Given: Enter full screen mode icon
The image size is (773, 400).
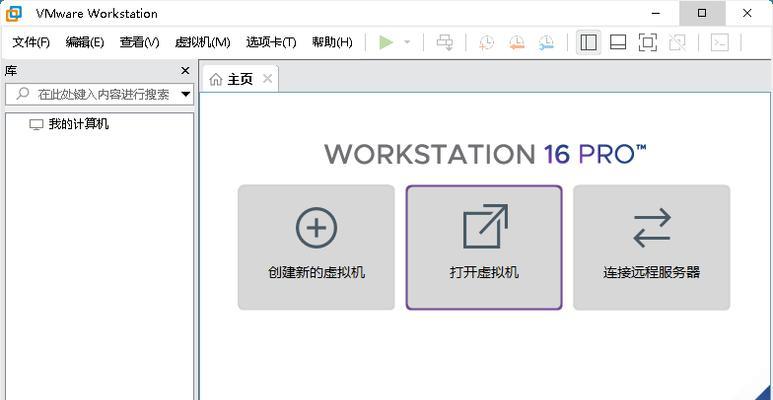Looking at the screenshot, I should point(648,42).
